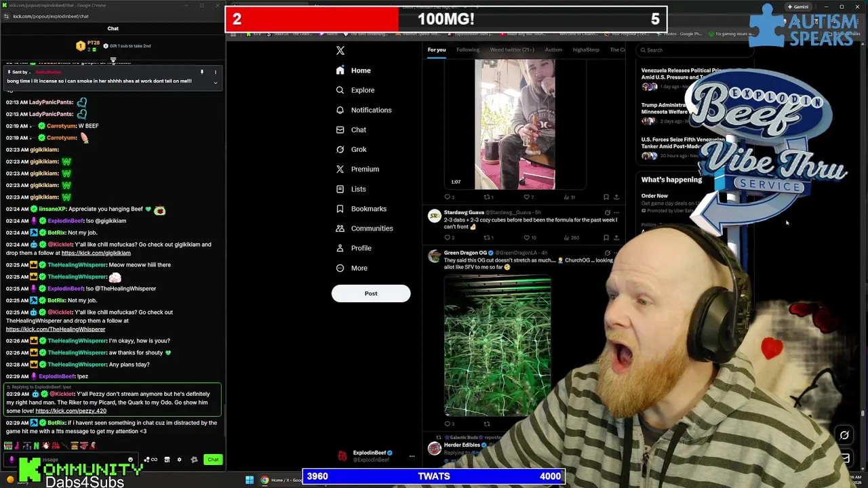Open Lists in X sidebar
The width and height of the screenshot is (868, 488).
click(x=351, y=189)
